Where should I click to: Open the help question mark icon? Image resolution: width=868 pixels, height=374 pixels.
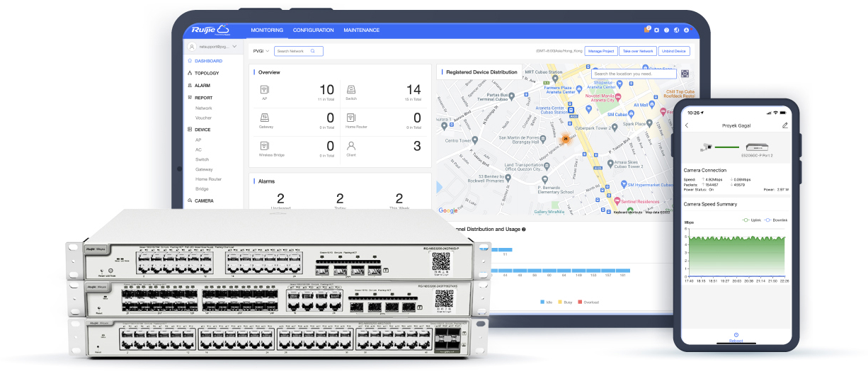[666, 30]
